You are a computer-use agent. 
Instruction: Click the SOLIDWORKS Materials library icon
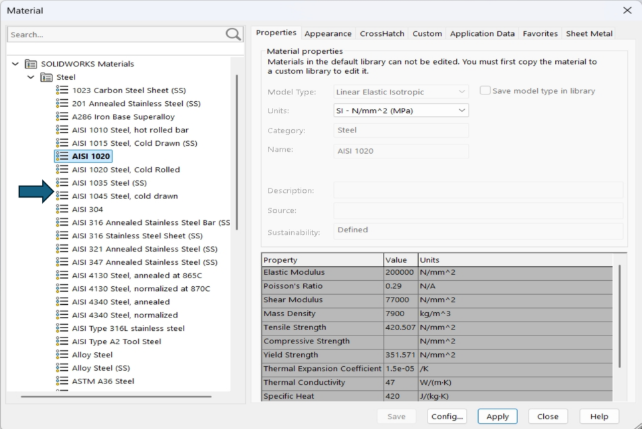coord(31,64)
